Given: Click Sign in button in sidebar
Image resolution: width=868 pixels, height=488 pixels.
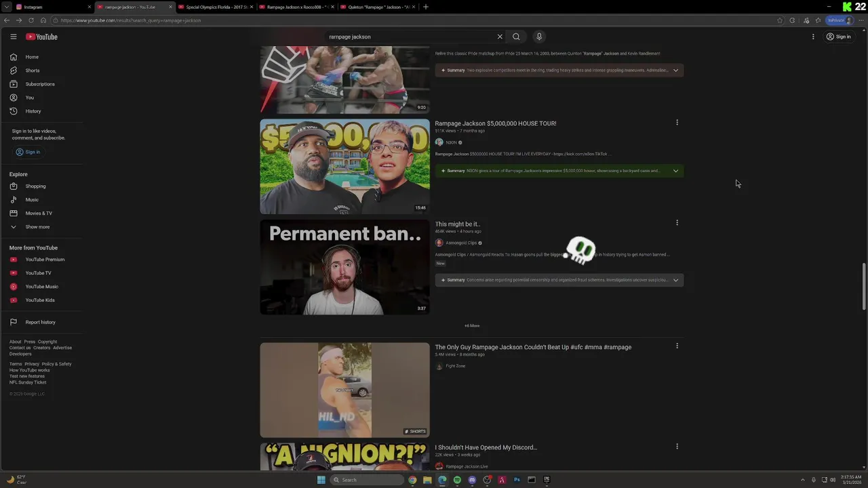Looking at the screenshot, I should point(28,152).
